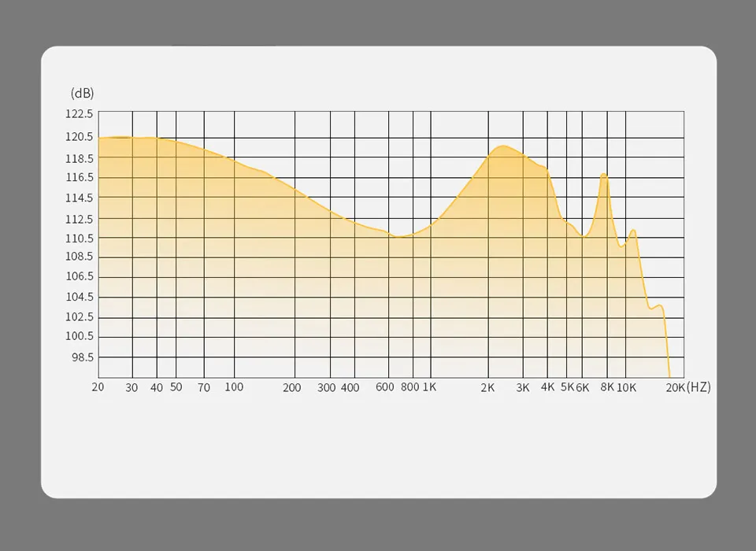Click the 104.5 dB axis label
The image size is (756, 551).
(x=79, y=297)
